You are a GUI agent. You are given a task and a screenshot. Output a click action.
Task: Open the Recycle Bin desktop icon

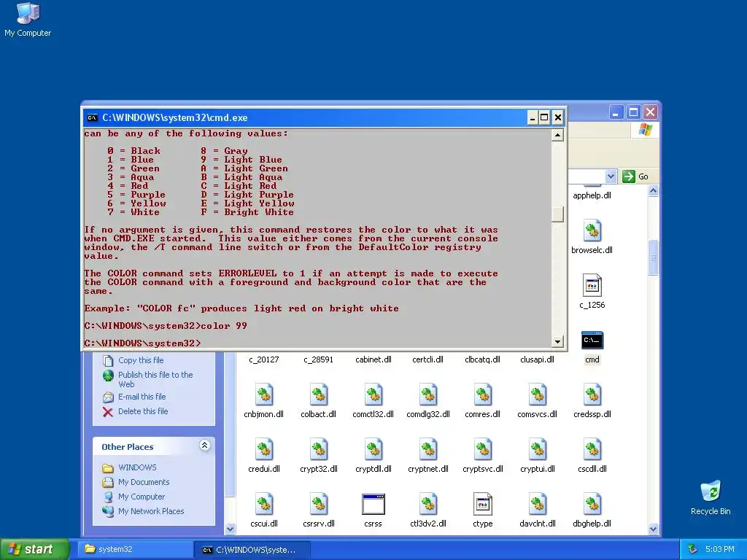point(711,491)
